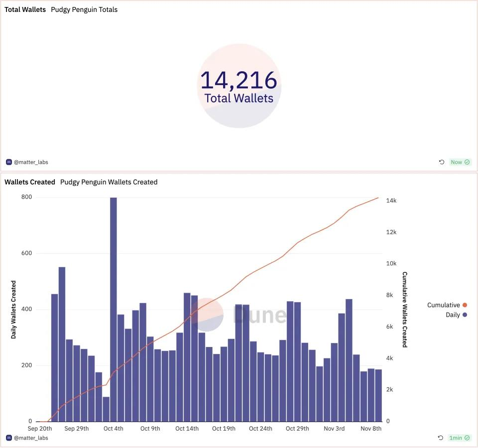Toggle the Daily series in legend
The width and height of the screenshot is (478, 448).
click(x=456, y=315)
